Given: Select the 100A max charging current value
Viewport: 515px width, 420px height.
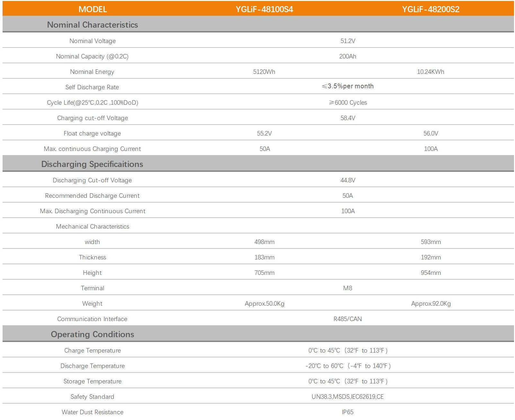Looking at the screenshot, I should pos(431,149).
